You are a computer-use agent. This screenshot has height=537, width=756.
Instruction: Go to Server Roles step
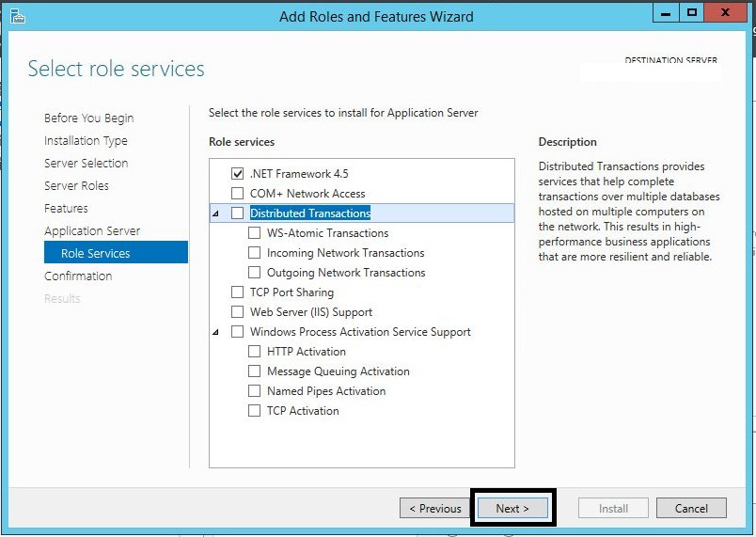point(76,186)
